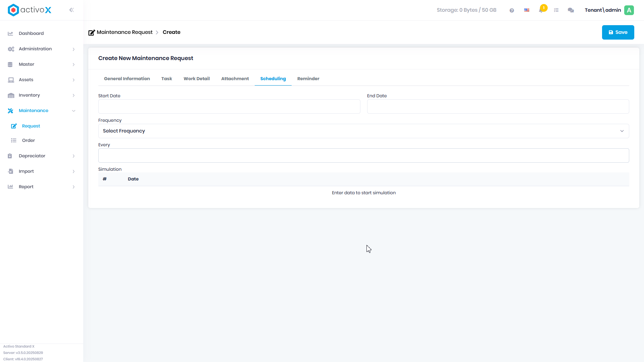This screenshot has width=644, height=362.
Task: Expand the Depreciator menu chevron
Action: [x=73, y=156]
